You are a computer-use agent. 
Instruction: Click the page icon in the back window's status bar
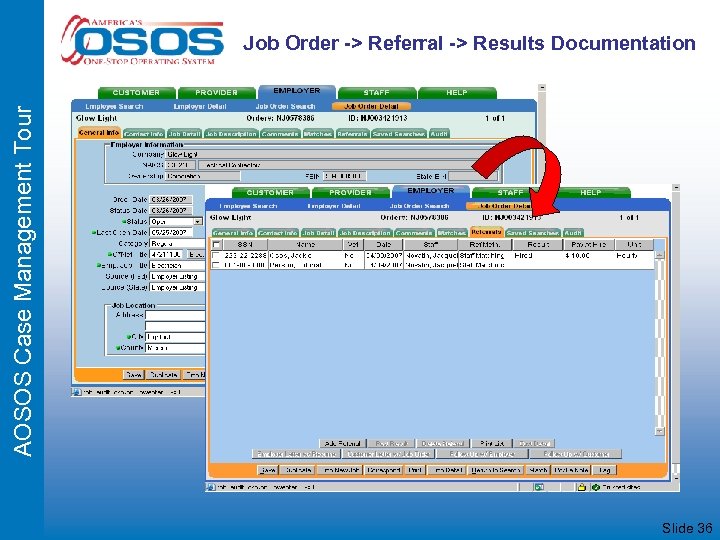pos(77,392)
